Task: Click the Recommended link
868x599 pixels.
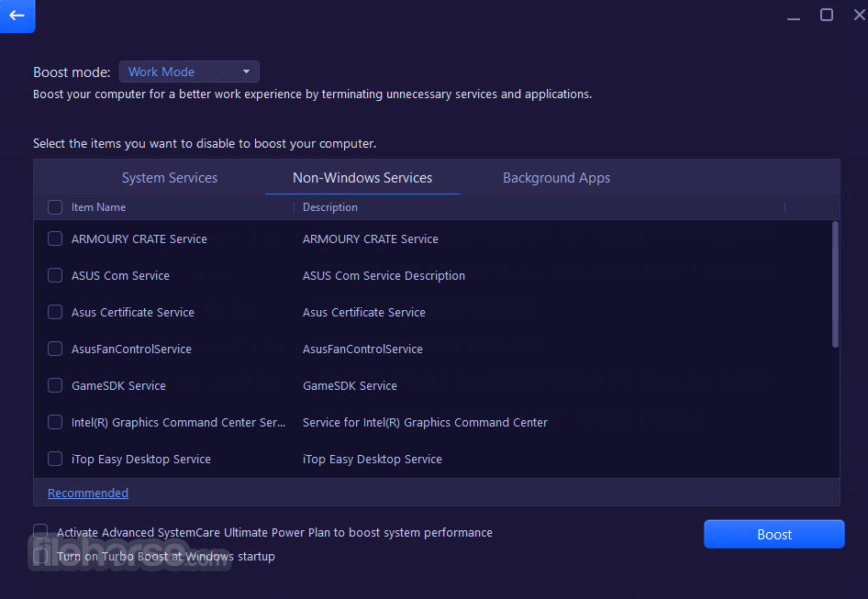Action: [x=88, y=493]
